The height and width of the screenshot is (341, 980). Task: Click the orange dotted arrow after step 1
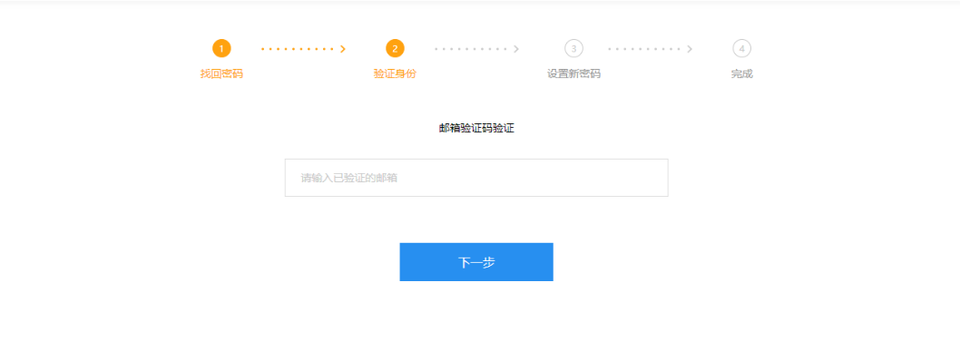coord(304,49)
